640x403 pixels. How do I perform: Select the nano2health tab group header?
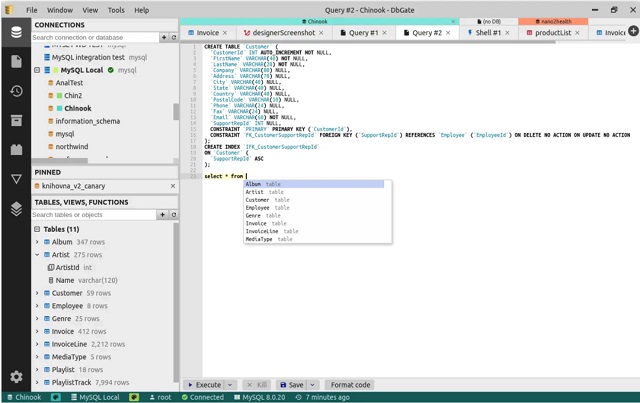pos(553,21)
